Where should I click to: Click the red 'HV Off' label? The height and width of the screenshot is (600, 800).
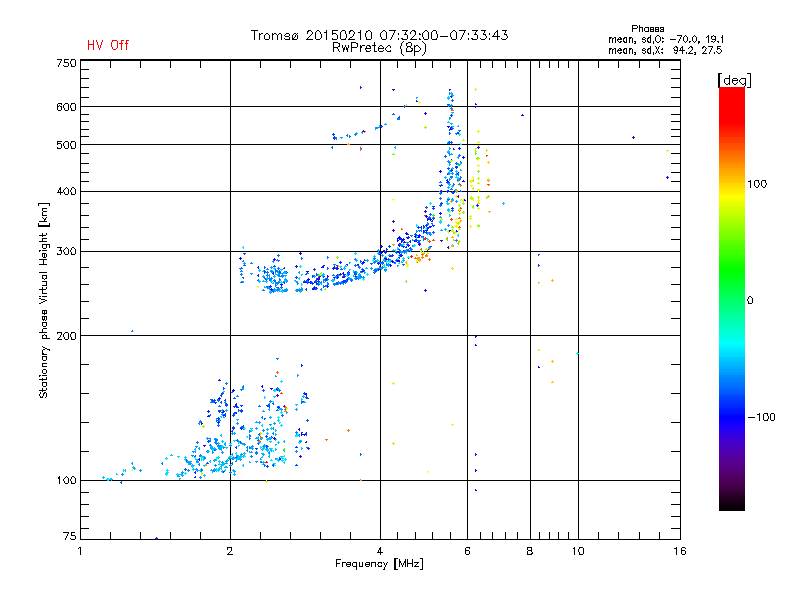108,45
